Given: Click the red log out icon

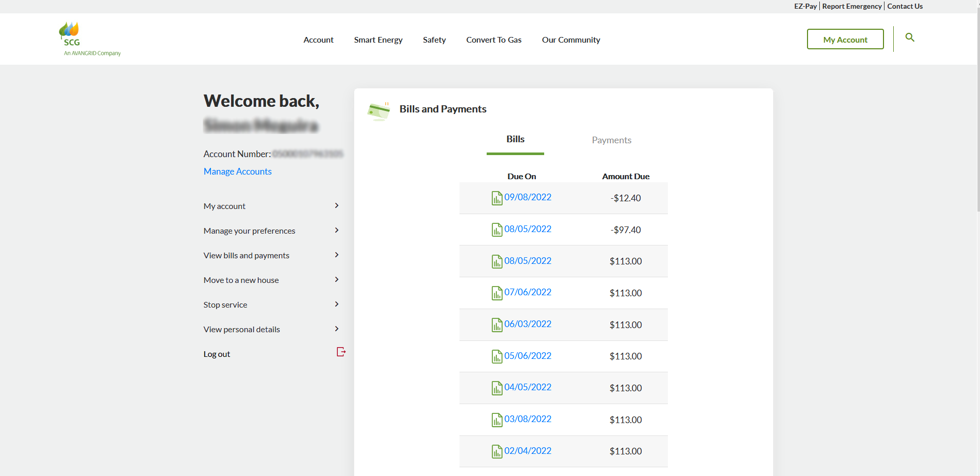Looking at the screenshot, I should tap(341, 352).
